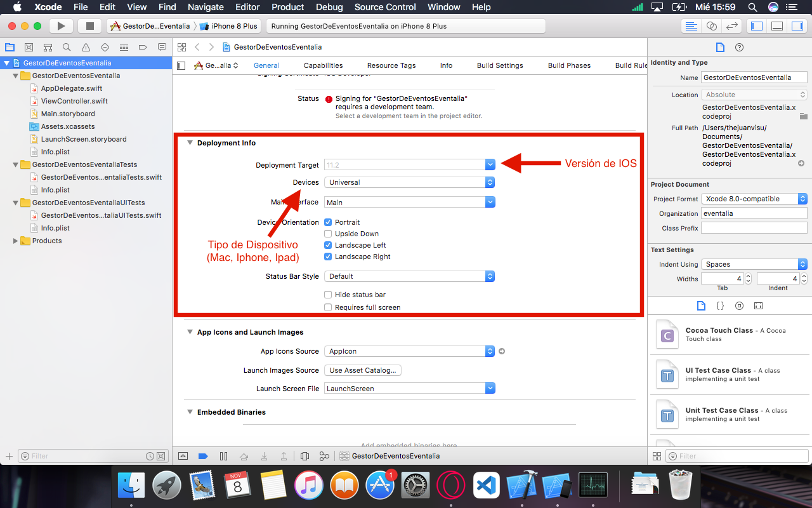
Task: Pause program execution in debug bar
Action: click(223, 456)
